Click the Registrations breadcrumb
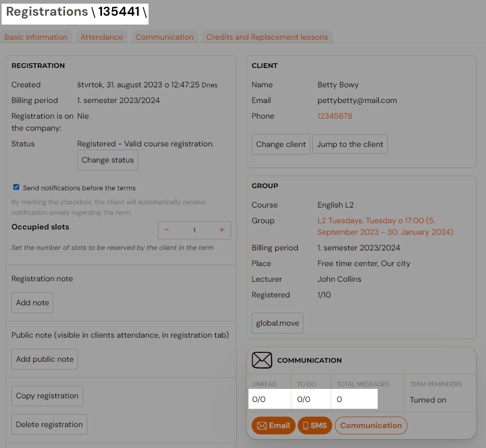 47,12
